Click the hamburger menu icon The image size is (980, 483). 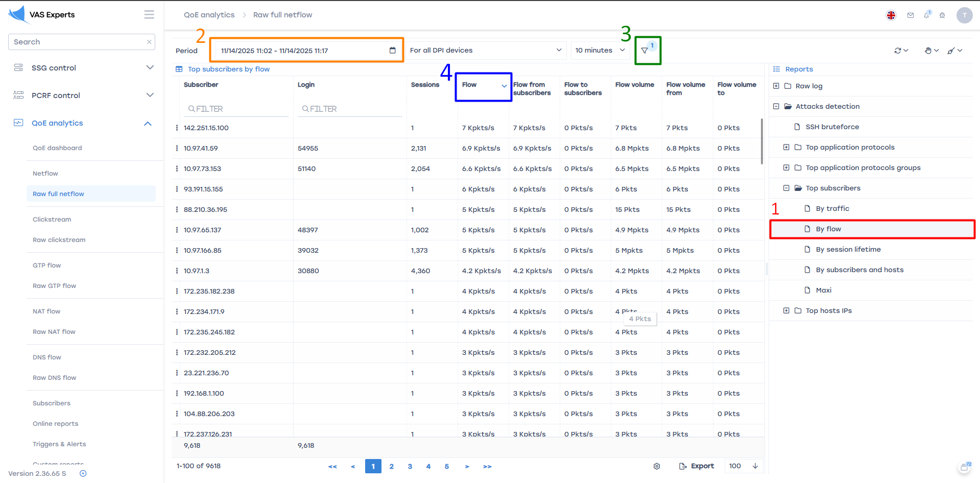[149, 15]
